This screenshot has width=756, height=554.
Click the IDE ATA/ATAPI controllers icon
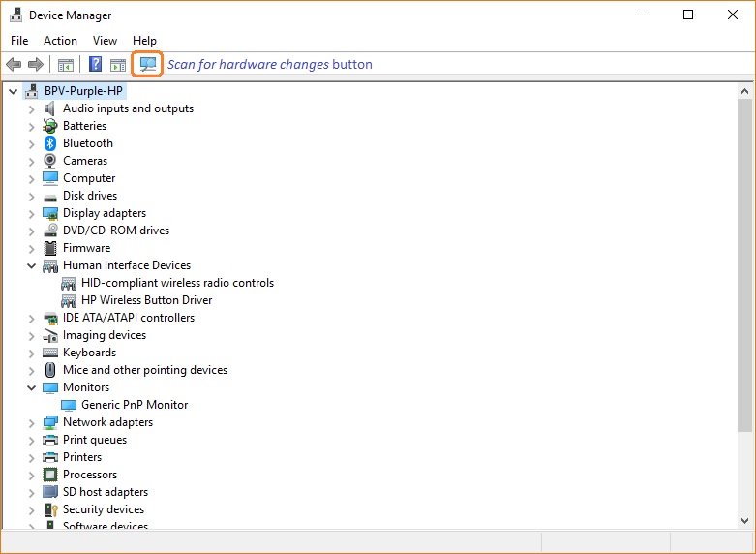(50, 318)
